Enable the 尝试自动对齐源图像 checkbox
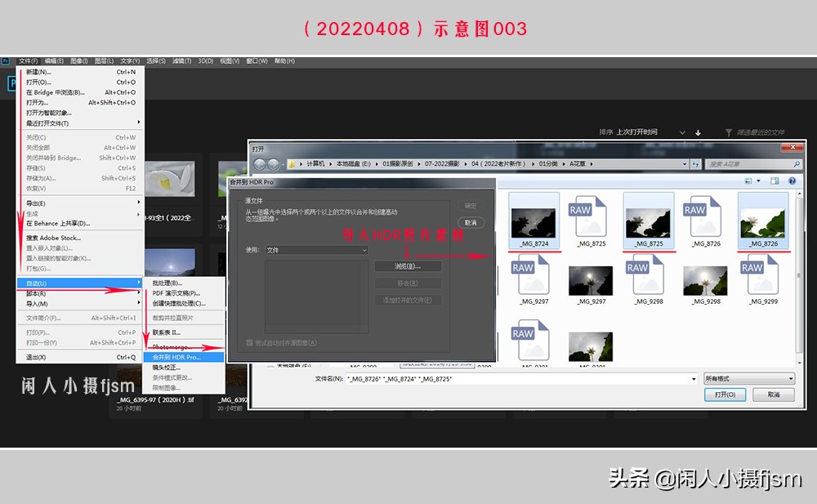The image size is (817, 504). 249,342
